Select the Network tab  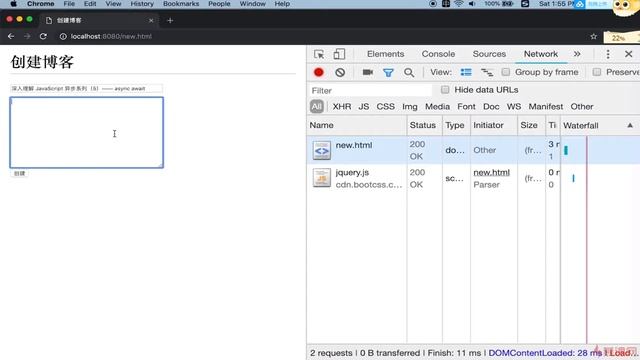pyautogui.click(x=541, y=54)
